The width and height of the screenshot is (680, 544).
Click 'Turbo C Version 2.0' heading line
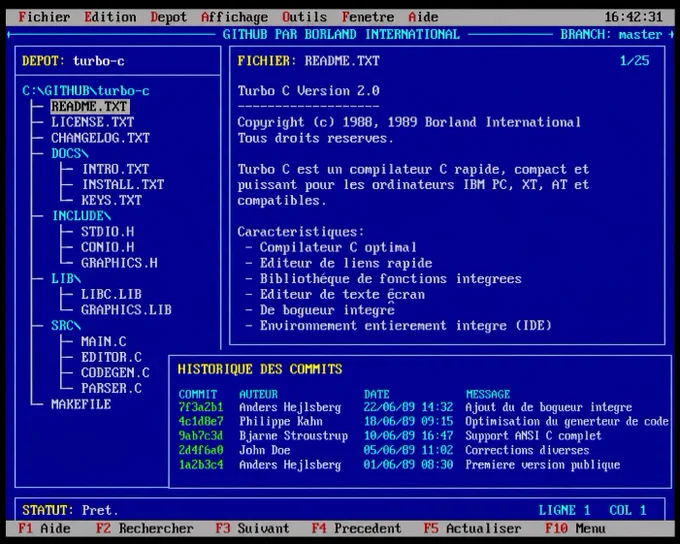point(308,91)
